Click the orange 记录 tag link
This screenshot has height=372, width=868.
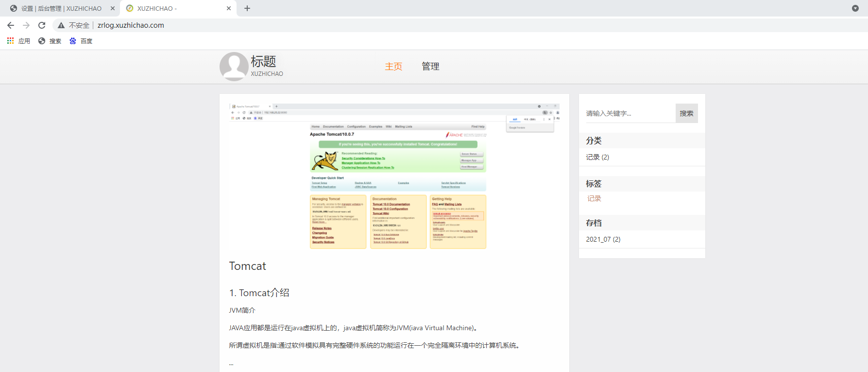pyautogui.click(x=594, y=198)
